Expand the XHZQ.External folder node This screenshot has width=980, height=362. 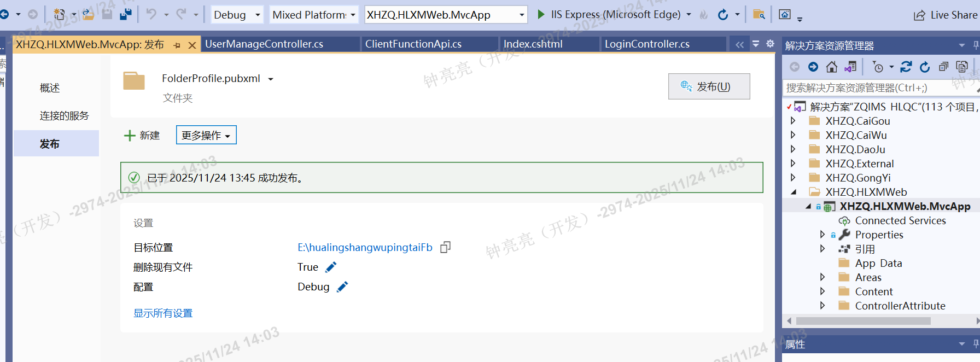[794, 164]
